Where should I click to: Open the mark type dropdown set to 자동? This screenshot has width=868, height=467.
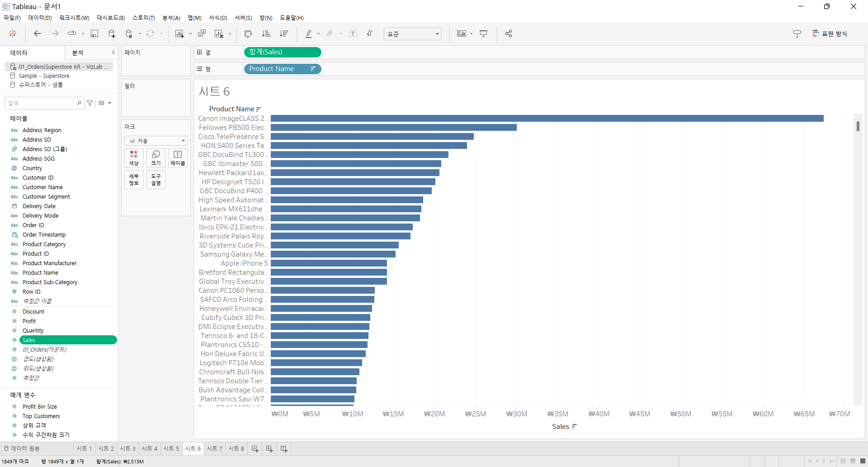[x=156, y=141]
